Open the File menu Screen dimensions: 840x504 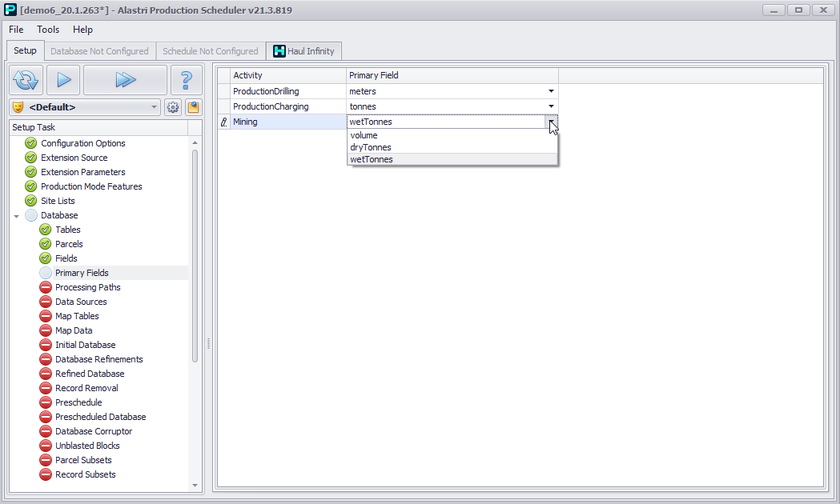point(16,30)
